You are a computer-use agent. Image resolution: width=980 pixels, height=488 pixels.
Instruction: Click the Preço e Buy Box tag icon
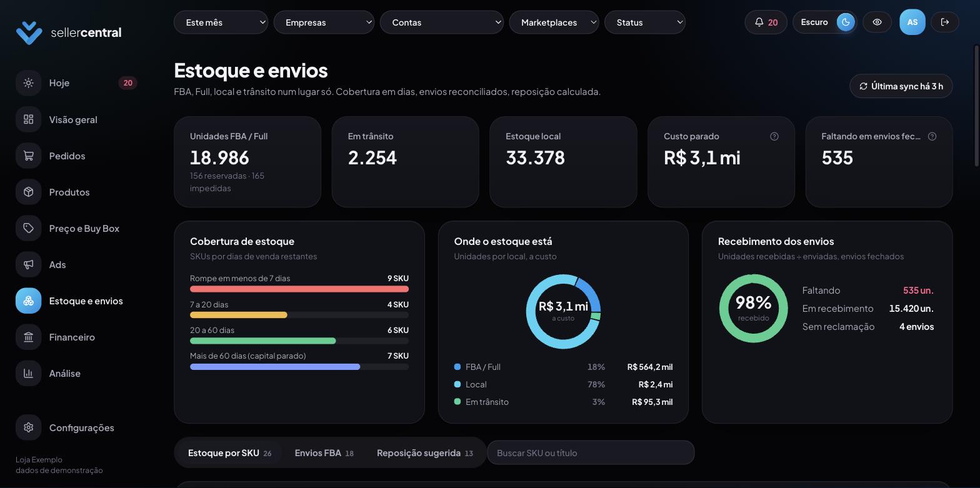(x=28, y=228)
